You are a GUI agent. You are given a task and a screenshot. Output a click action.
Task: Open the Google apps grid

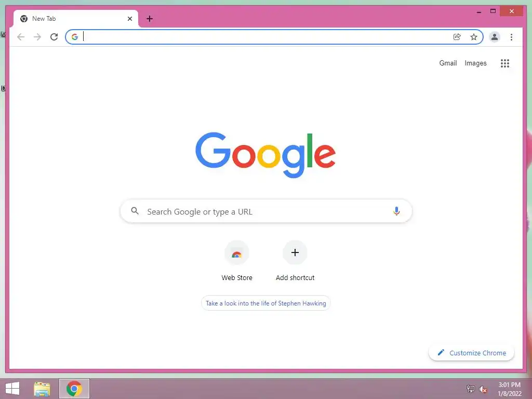(505, 63)
